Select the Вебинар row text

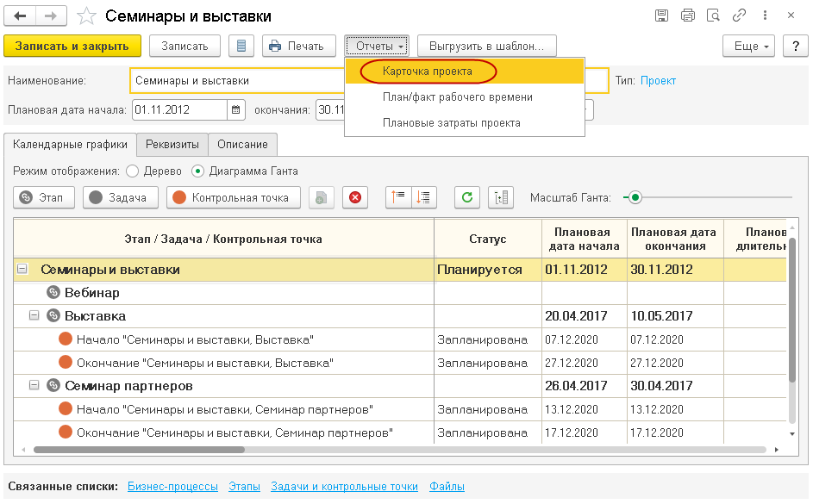coord(91,293)
